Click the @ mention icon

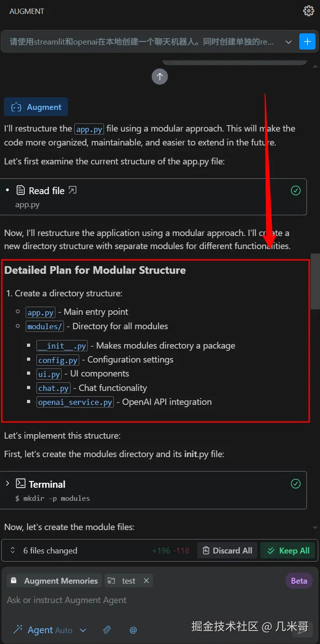point(133,630)
